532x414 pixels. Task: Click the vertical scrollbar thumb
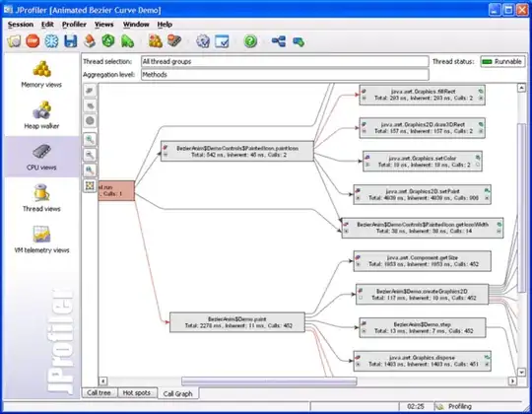click(x=521, y=208)
